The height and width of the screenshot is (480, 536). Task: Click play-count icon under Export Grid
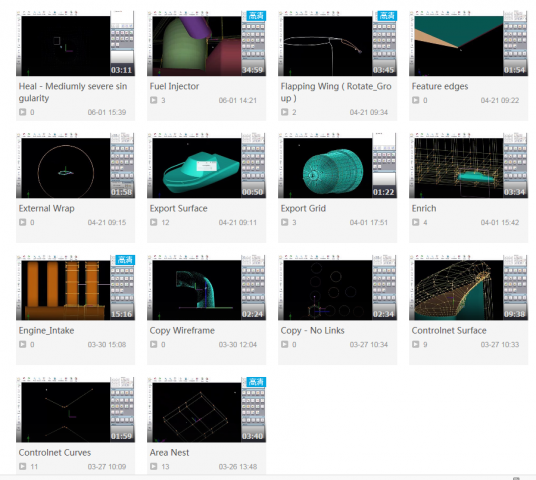284,222
